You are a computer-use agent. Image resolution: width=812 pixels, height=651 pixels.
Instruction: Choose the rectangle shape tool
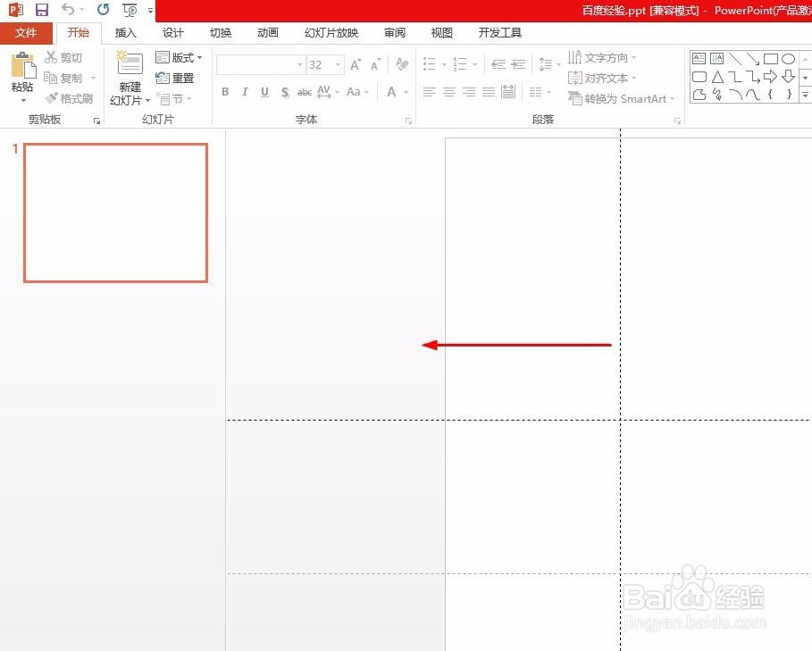coord(772,58)
